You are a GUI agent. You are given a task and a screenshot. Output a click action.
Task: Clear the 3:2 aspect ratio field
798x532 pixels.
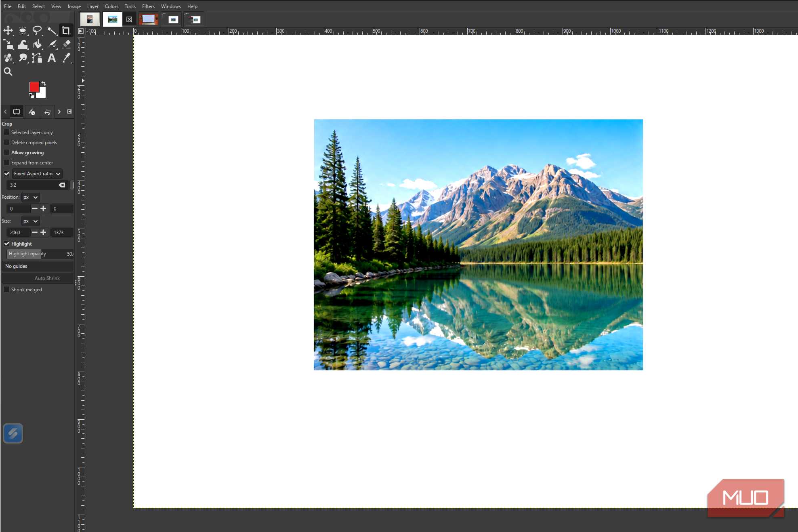[62, 185]
